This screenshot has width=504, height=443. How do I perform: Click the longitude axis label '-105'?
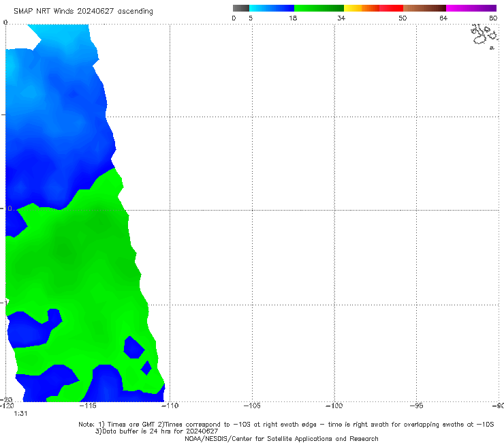pos(252,406)
